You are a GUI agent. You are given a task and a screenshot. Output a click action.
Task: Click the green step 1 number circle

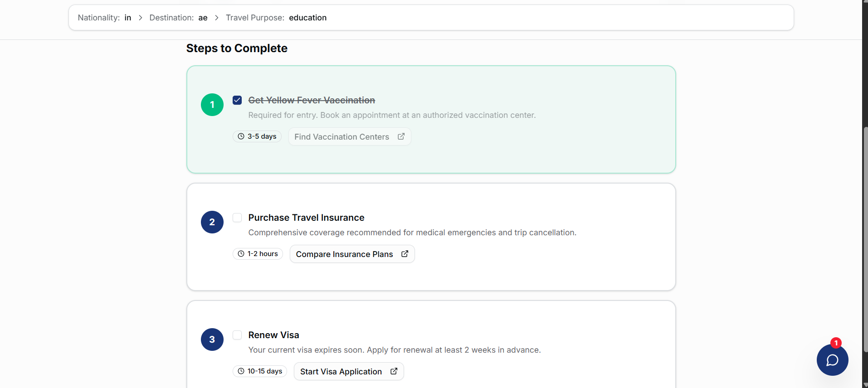tap(212, 105)
